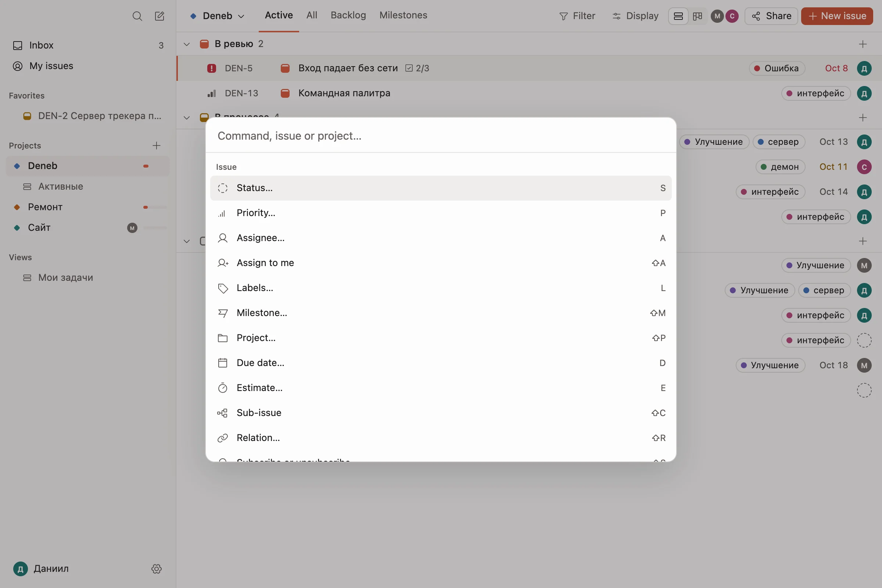
Task: Focus the command palette search field
Action: point(441,136)
